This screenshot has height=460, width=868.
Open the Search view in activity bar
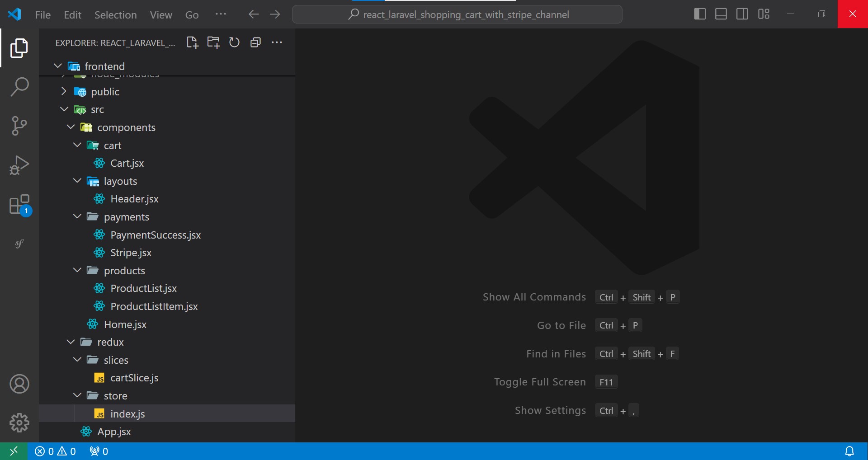click(x=19, y=87)
